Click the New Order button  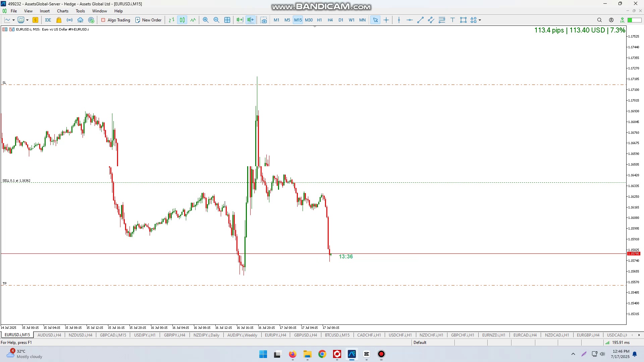click(x=148, y=20)
